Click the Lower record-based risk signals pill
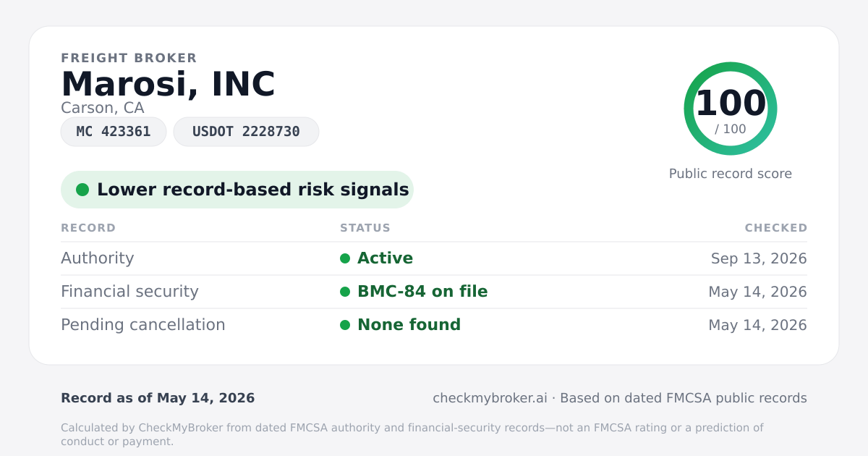This screenshot has width=868, height=456. (237, 190)
